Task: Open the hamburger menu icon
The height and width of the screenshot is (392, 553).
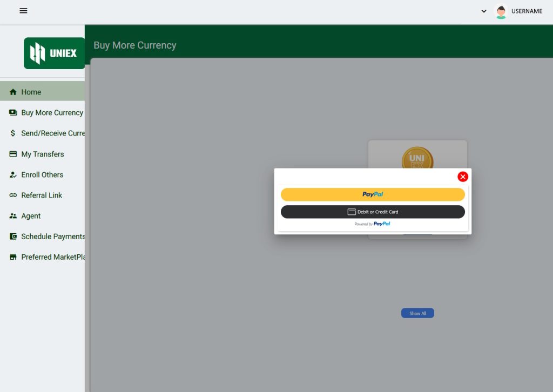Action: 23,11
